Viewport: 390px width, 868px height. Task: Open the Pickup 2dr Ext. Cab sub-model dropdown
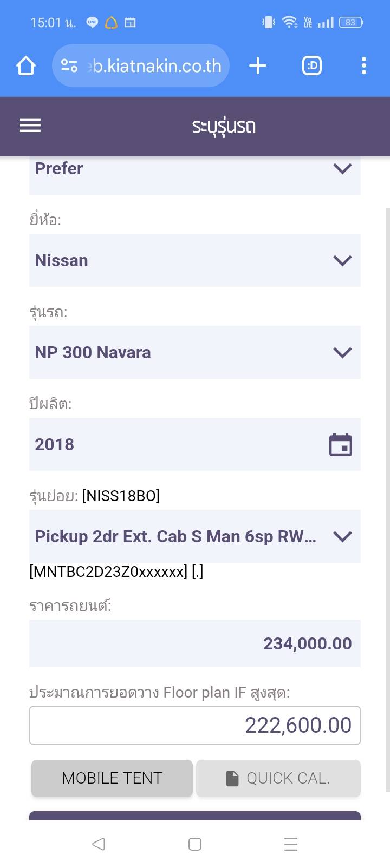point(195,536)
